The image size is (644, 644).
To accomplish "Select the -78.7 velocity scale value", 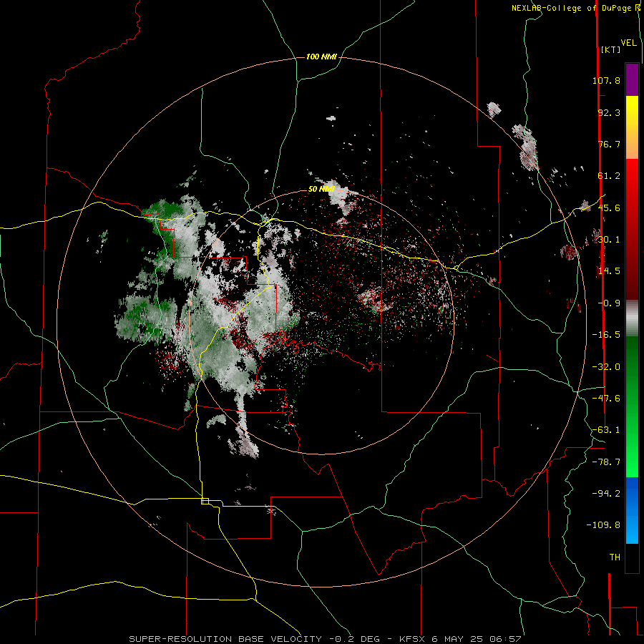I will pyautogui.click(x=606, y=462).
